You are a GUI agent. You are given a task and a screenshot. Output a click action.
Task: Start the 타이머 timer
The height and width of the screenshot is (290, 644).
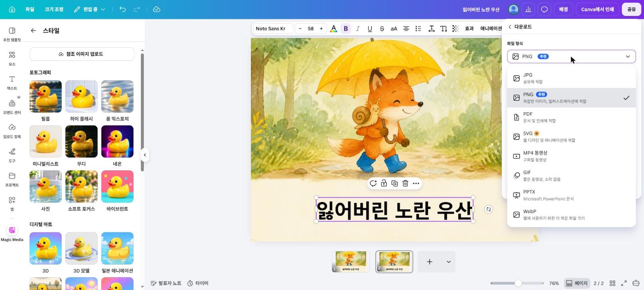[198, 283]
